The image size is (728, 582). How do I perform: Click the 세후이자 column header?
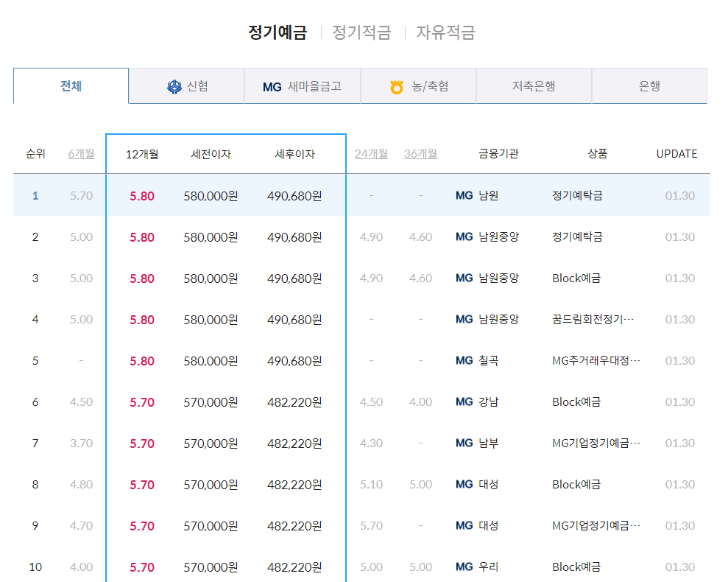pyautogui.click(x=295, y=154)
